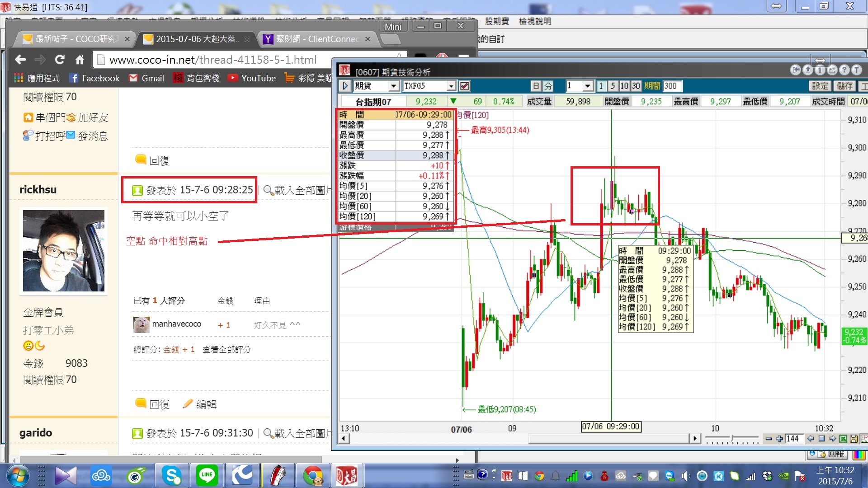Click blue right-arrow icon at chart bottom
Viewport: 868px width, 488px height.
(832, 438)
